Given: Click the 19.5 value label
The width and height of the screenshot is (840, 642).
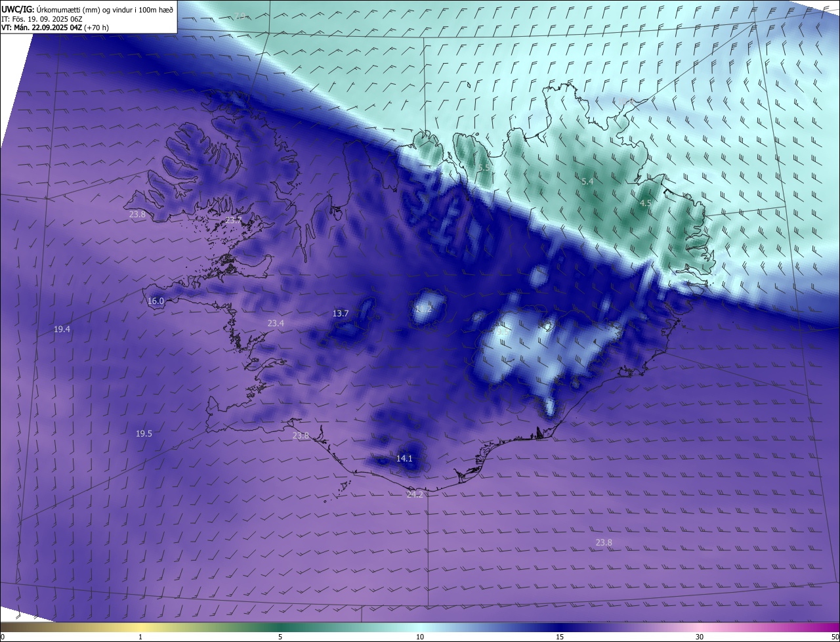Looking at the screenshot, I should coord(144,433).
